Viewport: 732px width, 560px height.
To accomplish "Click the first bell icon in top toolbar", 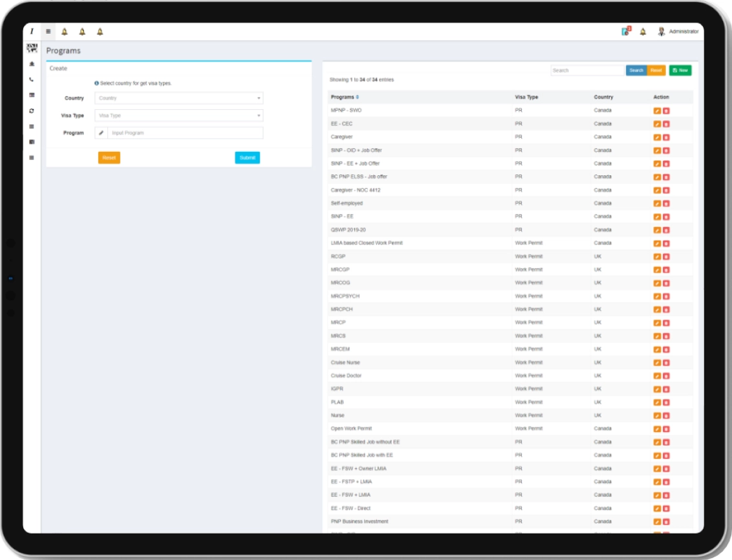I will 65,30.
